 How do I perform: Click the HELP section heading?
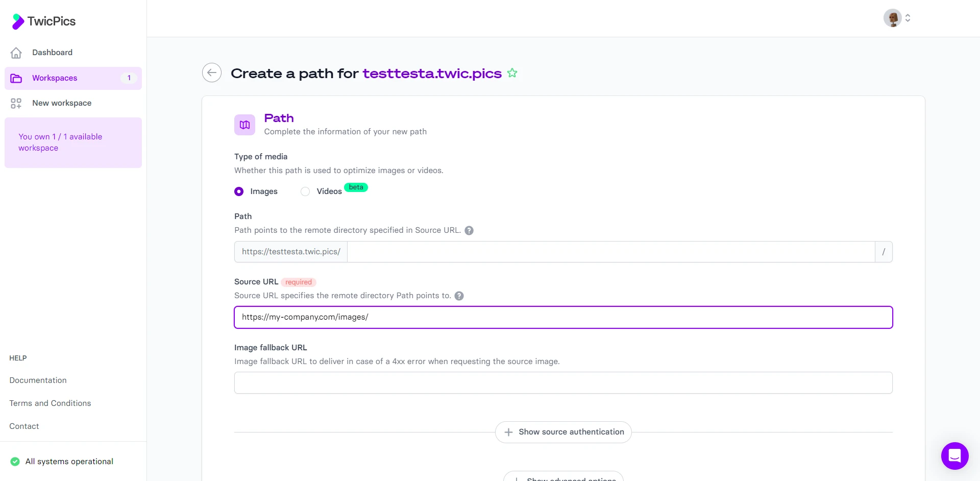coord(18,358)
